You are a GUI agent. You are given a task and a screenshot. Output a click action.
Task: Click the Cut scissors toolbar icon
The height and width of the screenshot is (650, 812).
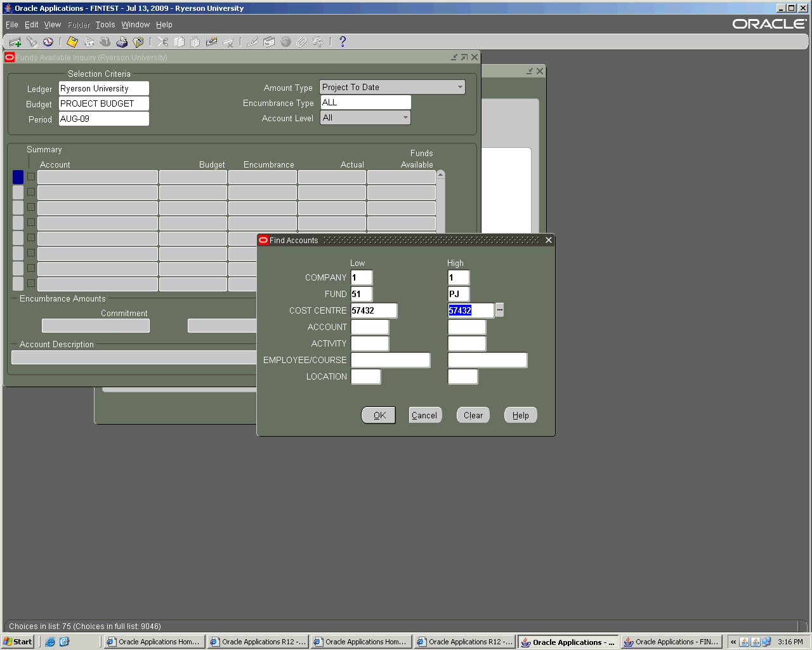coord(163,42)
